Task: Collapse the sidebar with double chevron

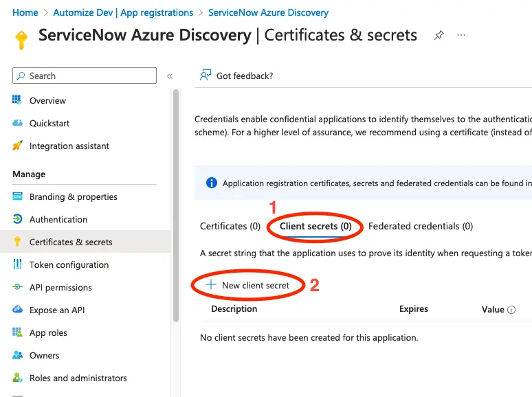Action: [170, 76]
